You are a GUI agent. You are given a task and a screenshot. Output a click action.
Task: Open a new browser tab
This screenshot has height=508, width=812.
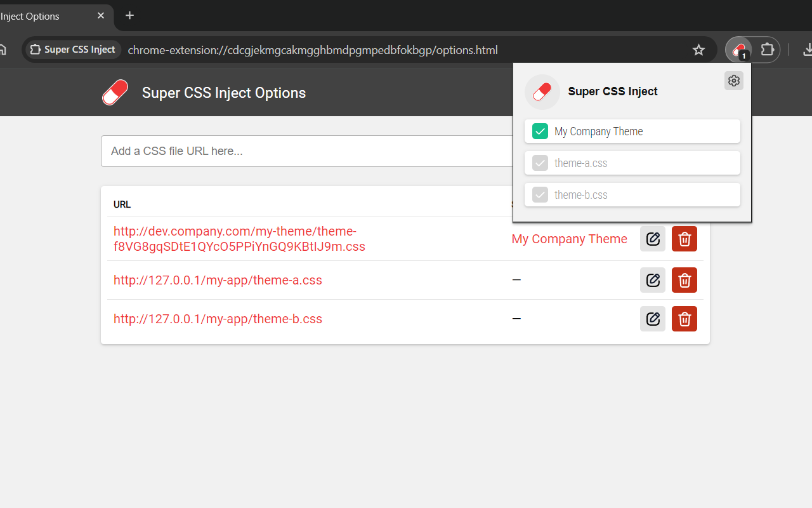tap(129, 15)
